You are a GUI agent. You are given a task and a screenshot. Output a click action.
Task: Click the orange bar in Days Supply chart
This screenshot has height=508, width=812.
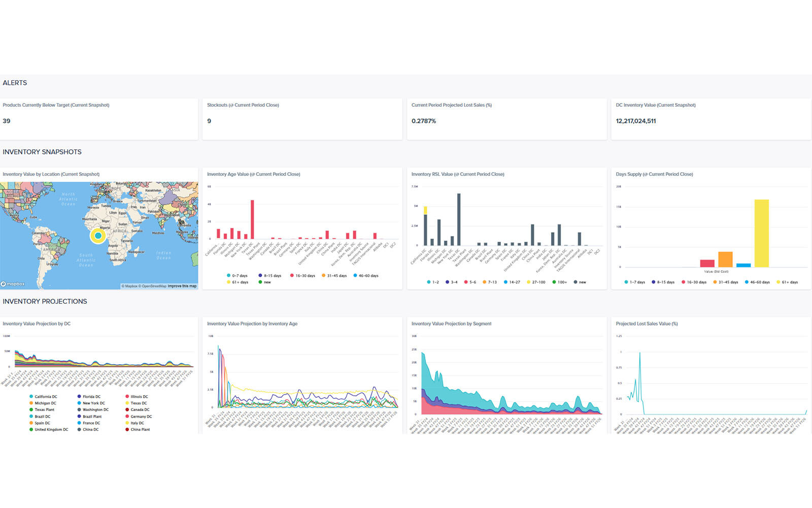point(725,260)
